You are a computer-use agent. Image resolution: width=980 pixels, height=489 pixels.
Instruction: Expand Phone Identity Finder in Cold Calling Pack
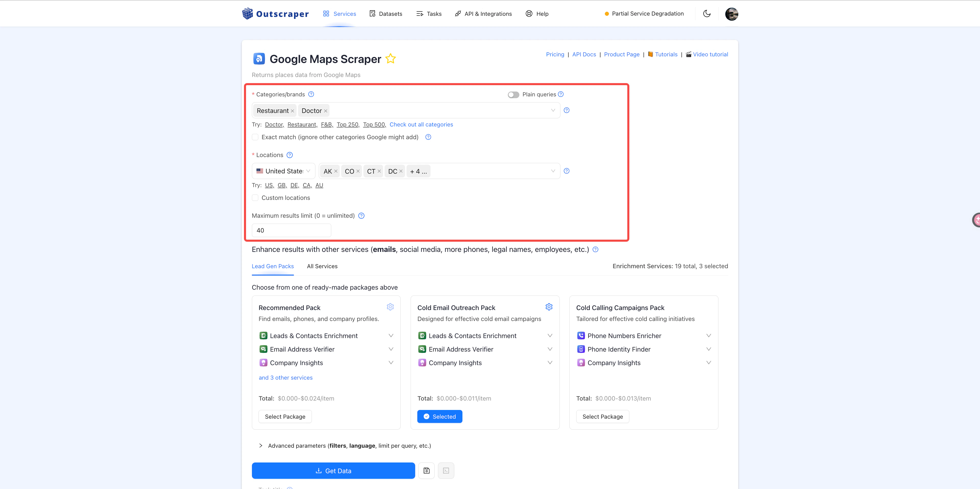click(708, 349)
